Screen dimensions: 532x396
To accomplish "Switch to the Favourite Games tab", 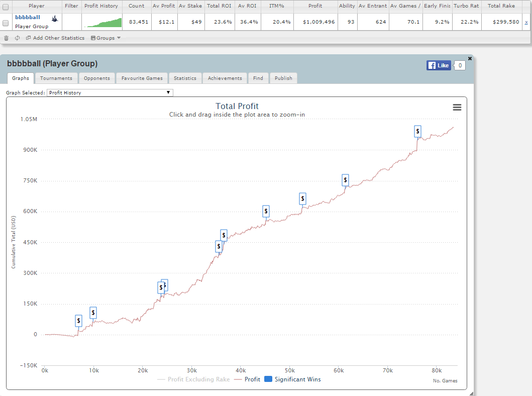I will pyautogui.click(x=142, y=78).
